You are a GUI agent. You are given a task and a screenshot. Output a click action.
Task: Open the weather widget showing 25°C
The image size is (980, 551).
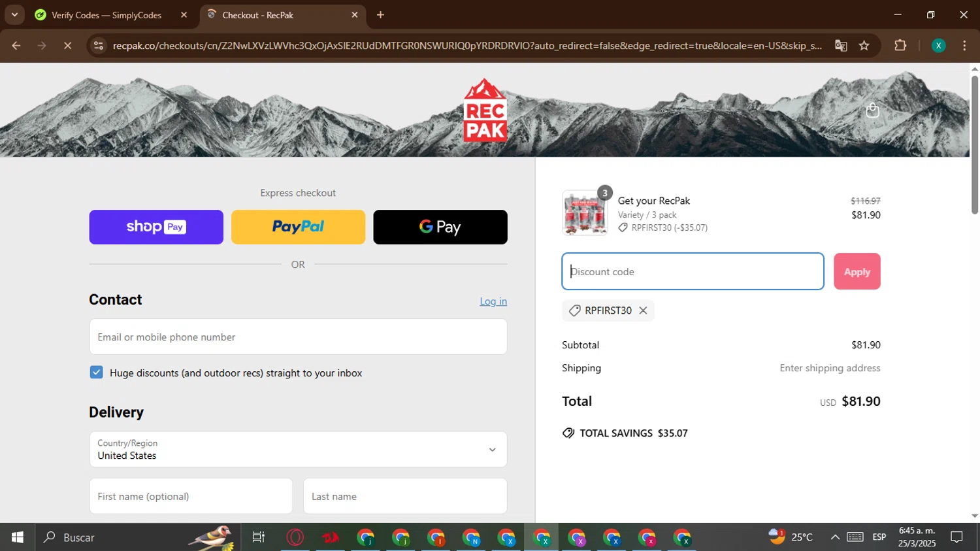791,537
